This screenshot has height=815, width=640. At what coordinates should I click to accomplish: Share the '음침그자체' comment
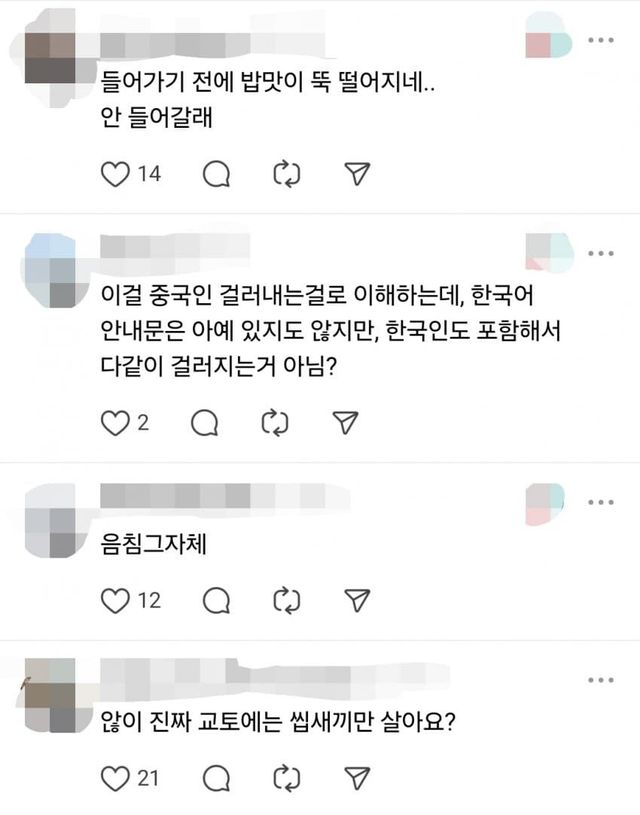357,600
